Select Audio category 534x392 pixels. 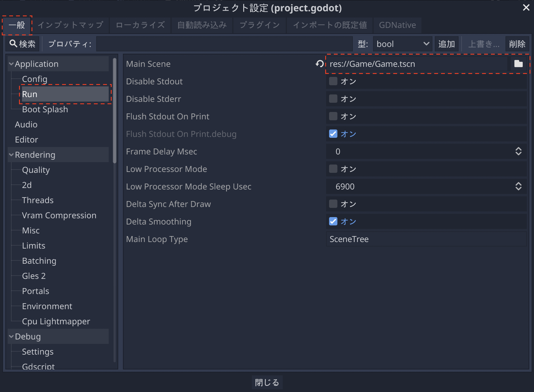[x=26, y=124]
